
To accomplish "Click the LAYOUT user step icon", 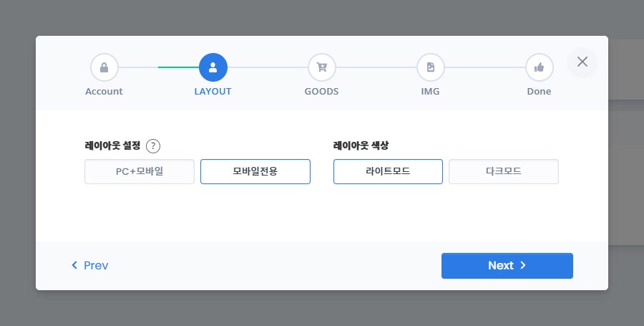I will [213, 68].
